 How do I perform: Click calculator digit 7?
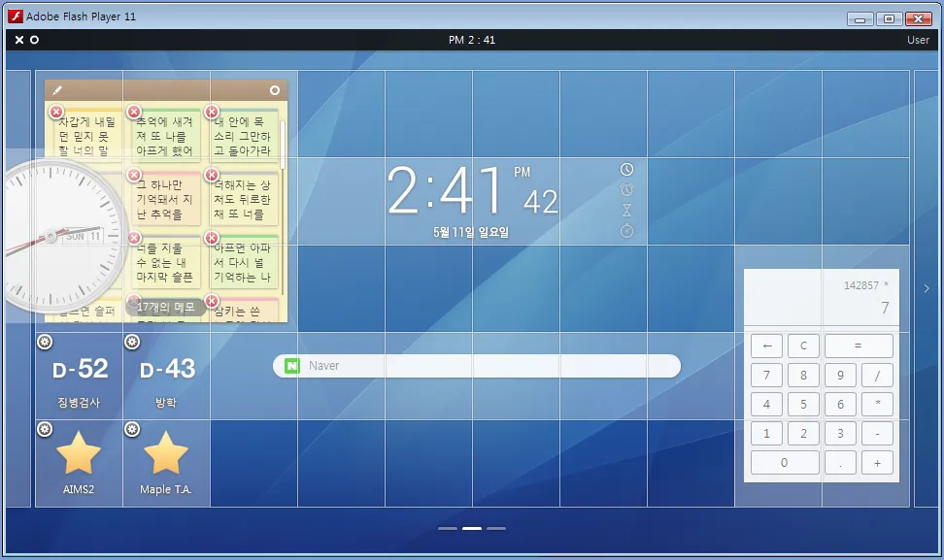[766, 376]
